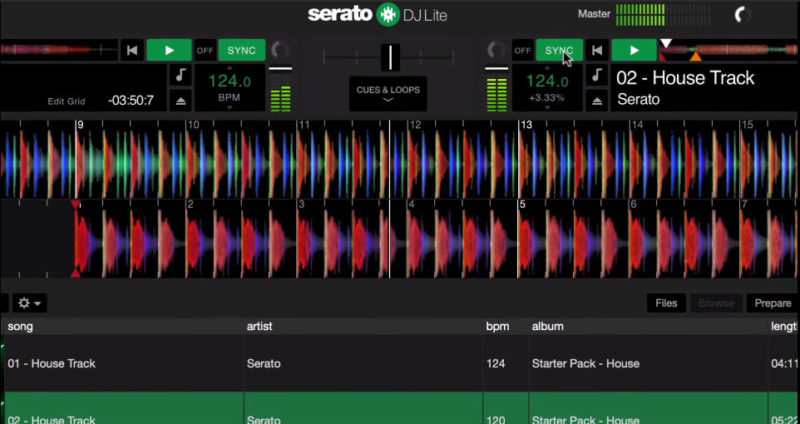Jump to track start on left deck
This screenshot has height=424, width=800.
point(132,51)
